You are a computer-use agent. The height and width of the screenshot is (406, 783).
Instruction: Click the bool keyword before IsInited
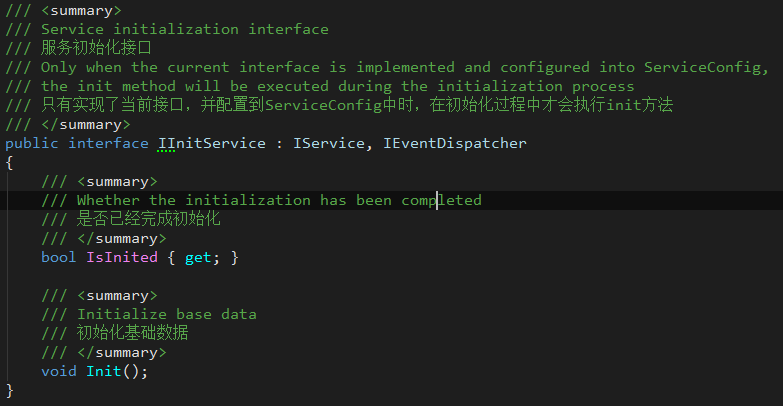(x=58, y=257)
